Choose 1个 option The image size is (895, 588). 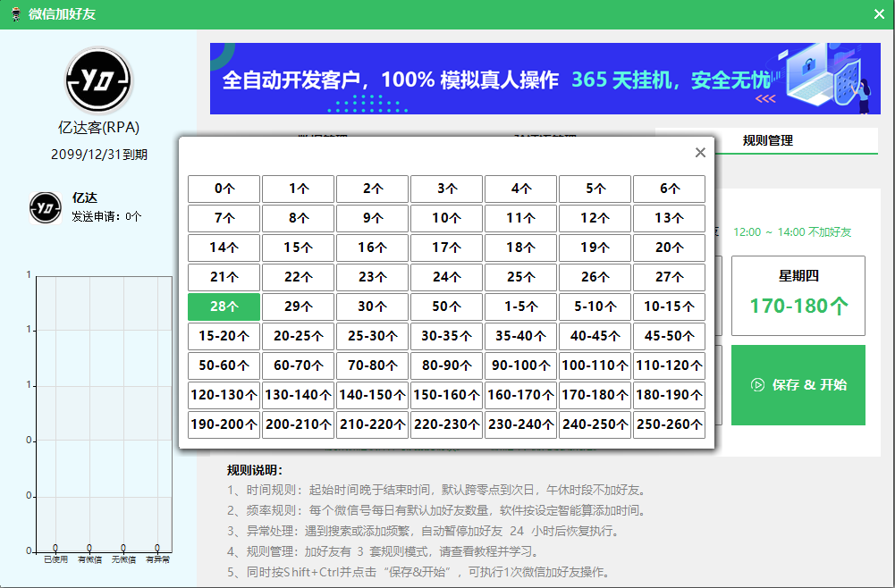click(x=298, y=189)
